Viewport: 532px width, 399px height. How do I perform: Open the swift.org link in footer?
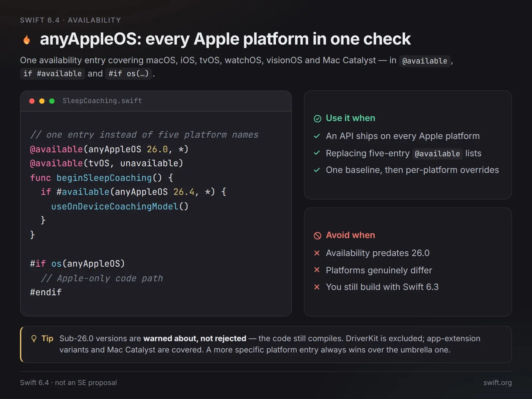497,383
